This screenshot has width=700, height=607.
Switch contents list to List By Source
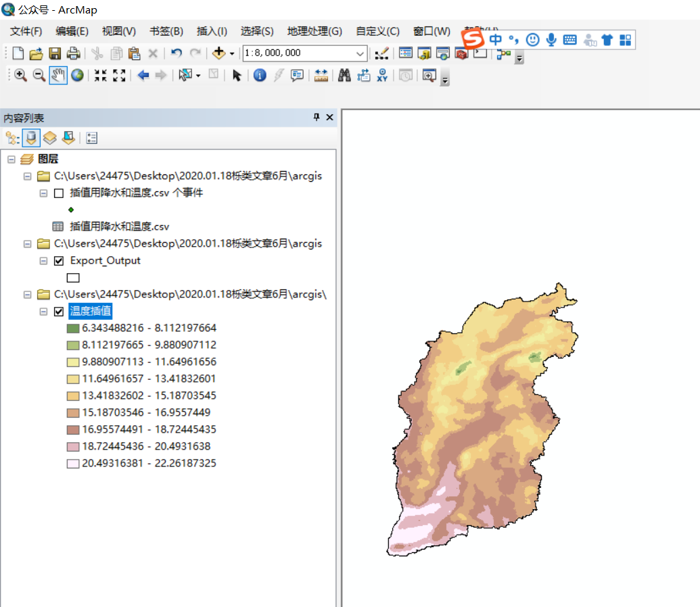click(31, 138)
